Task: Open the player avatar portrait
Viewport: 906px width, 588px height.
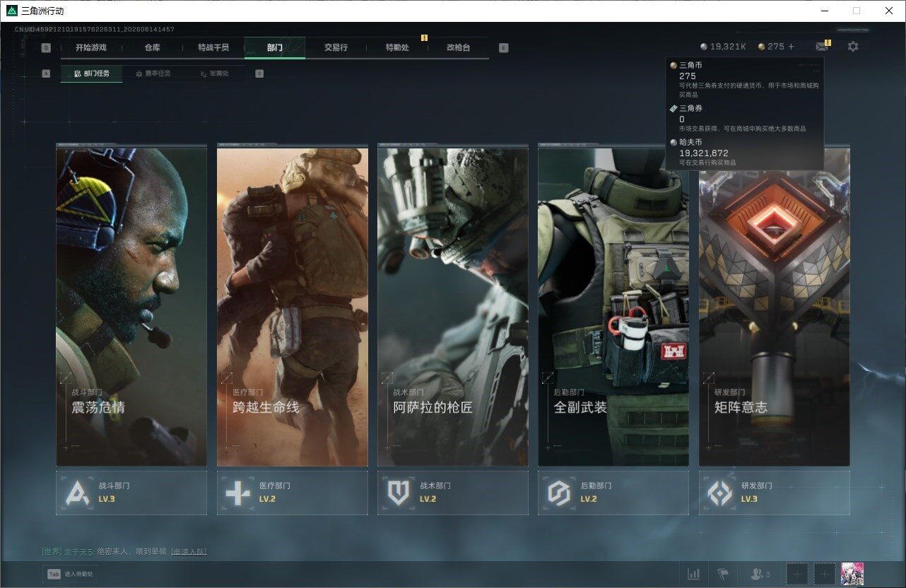Action: (852, 574)
